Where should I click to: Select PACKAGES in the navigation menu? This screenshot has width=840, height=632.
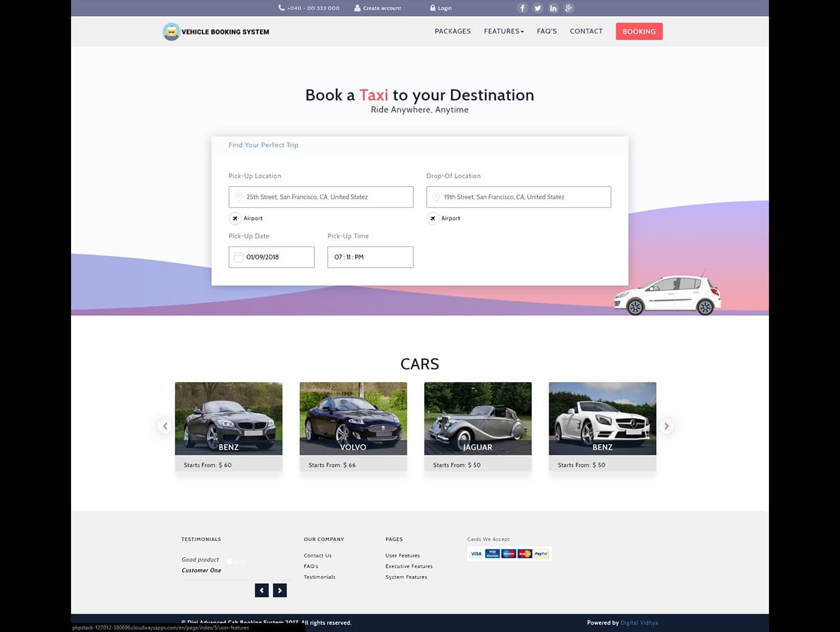click(453, 31)
